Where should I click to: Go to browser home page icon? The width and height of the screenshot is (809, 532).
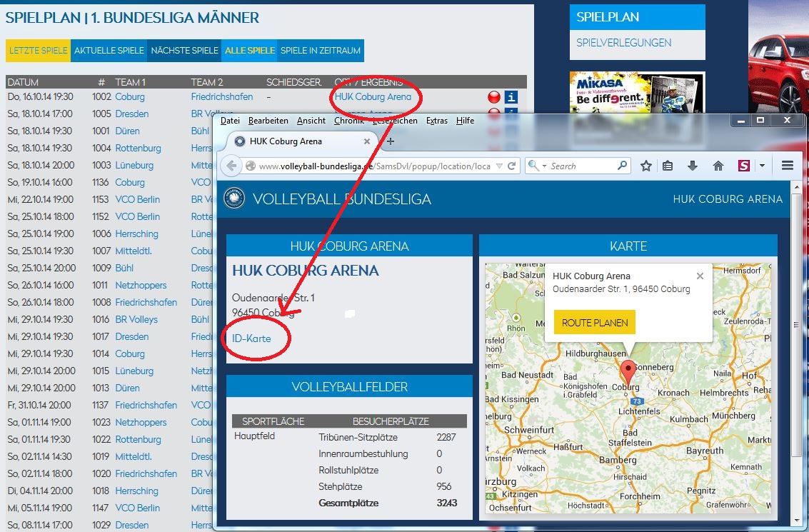pos(718,166)
